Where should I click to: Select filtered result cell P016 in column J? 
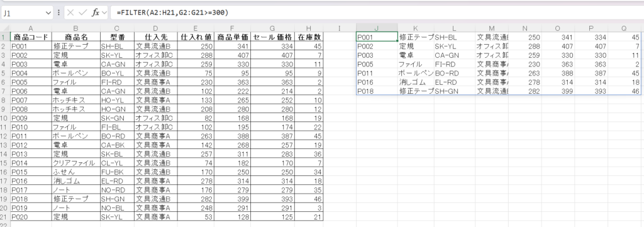(x=377, y=82)
